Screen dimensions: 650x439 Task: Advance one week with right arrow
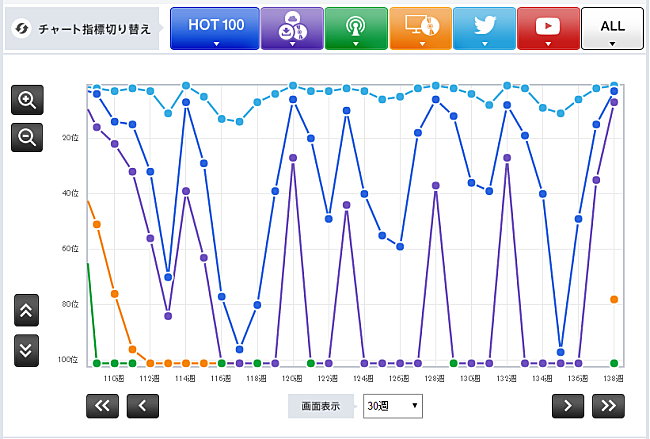pos(568,405)
